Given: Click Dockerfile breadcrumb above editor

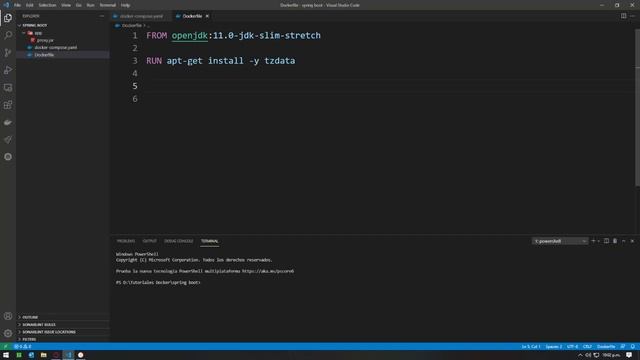Looking at the screenshot, I should pyautogui.click(x=131, y=25).
